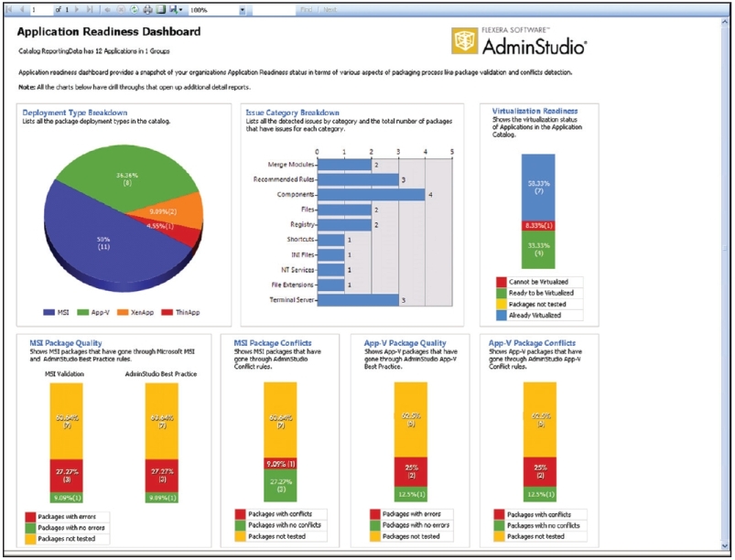Toggle print layout view icon
This screenshot has width=735, height=560.
[160, 9]
